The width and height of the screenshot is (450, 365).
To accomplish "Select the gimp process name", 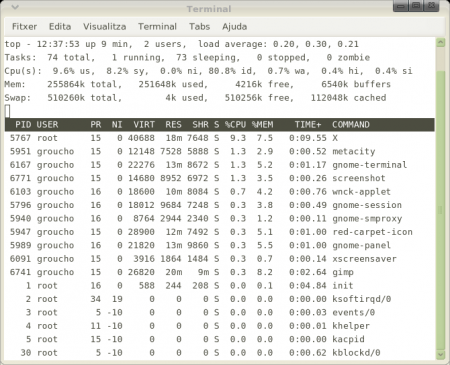I will 343,272.
